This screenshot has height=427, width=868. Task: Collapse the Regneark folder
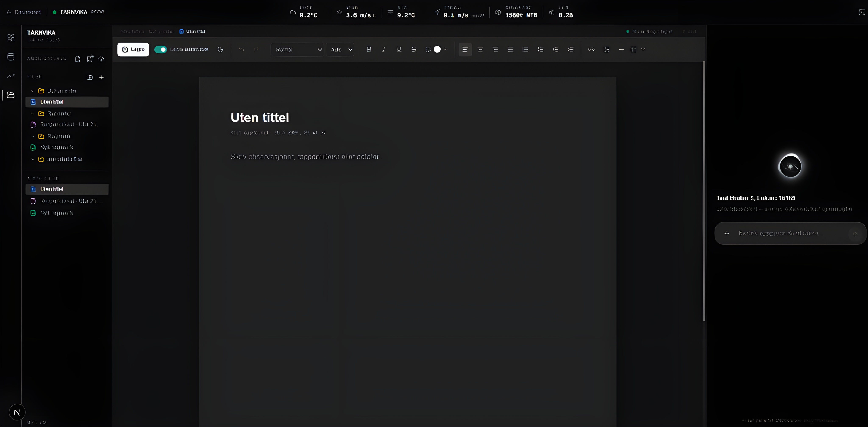tap(33, 136)
